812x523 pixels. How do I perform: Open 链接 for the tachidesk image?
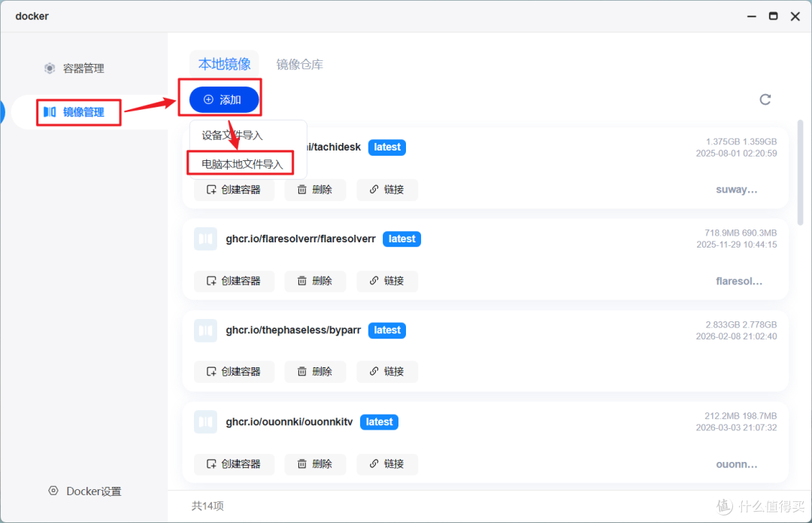387,190
